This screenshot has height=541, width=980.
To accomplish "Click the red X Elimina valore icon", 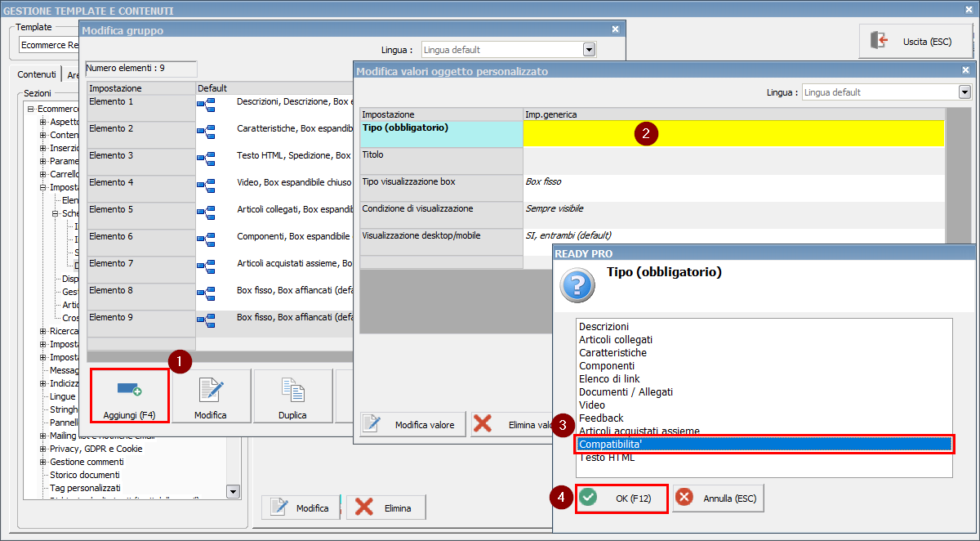I will 483,424.
